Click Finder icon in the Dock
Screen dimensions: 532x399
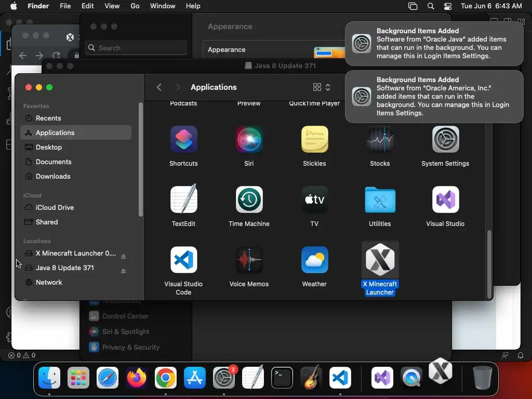click(x=49, y=378)
